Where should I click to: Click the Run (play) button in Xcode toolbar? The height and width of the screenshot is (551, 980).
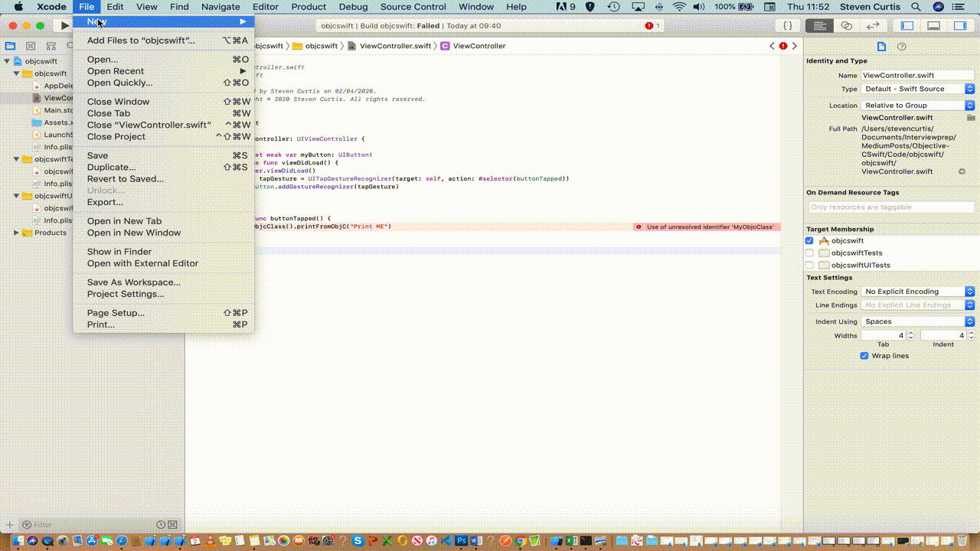click(x=65, y=26)
